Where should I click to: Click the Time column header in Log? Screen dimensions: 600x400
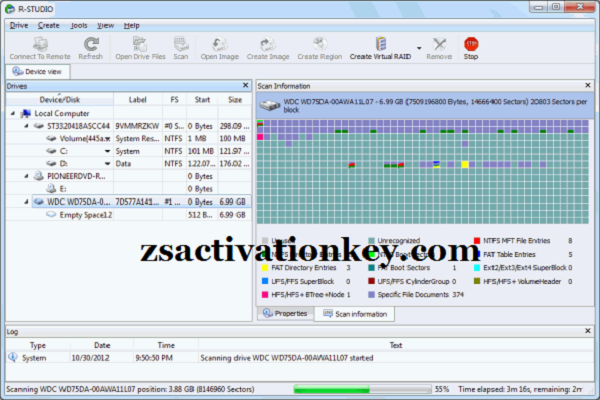[x=166, y=345]
